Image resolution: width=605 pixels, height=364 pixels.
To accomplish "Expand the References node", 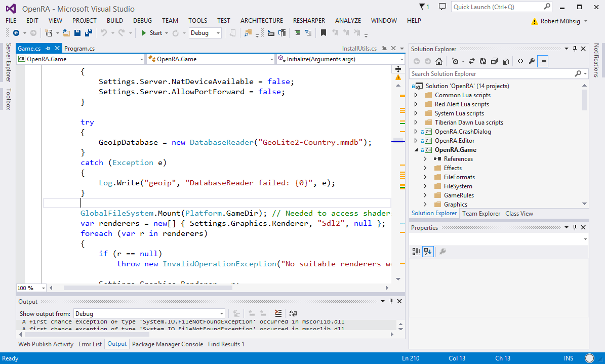I will point(425,159).
